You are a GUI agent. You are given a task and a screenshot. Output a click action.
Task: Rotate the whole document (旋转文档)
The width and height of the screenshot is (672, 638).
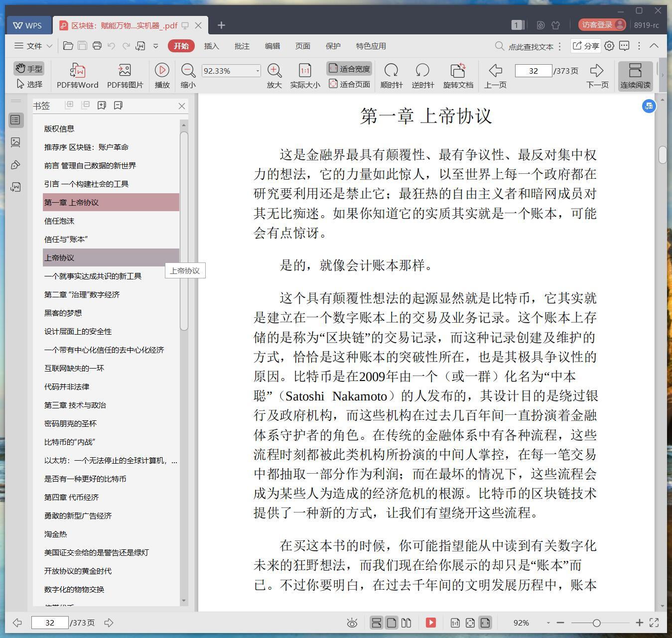pos(458,76)
